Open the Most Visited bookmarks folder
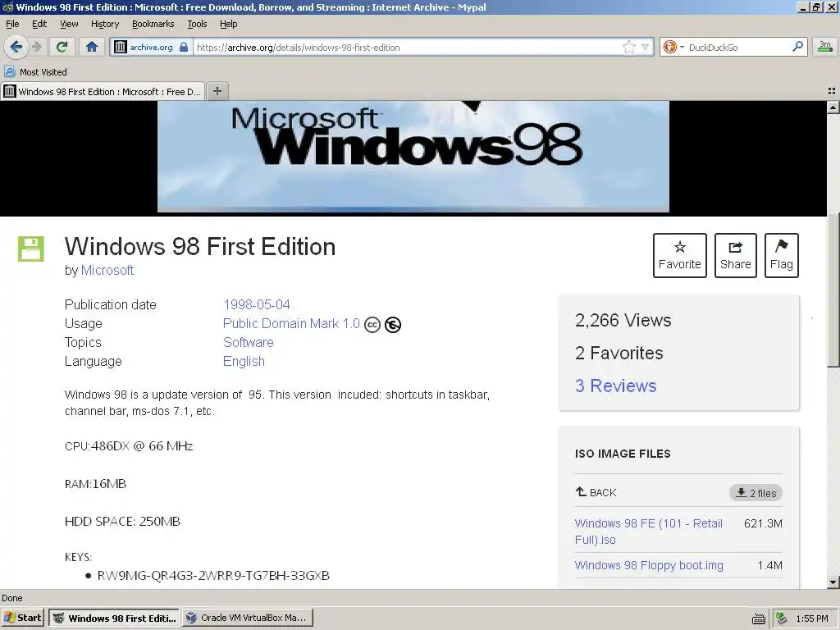Screen dimensions: 840x630 (x=35, y=72)
